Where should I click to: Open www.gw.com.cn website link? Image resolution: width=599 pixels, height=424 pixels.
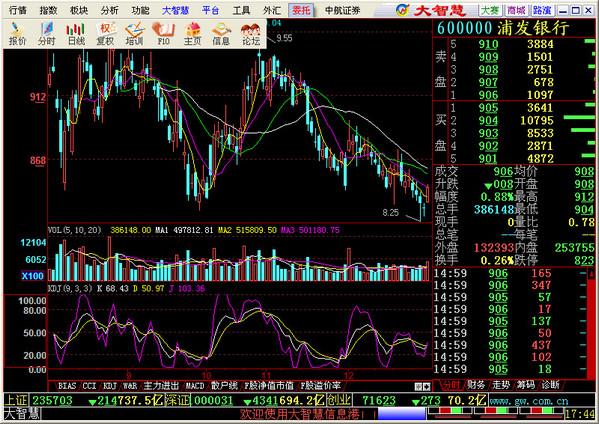529,401
